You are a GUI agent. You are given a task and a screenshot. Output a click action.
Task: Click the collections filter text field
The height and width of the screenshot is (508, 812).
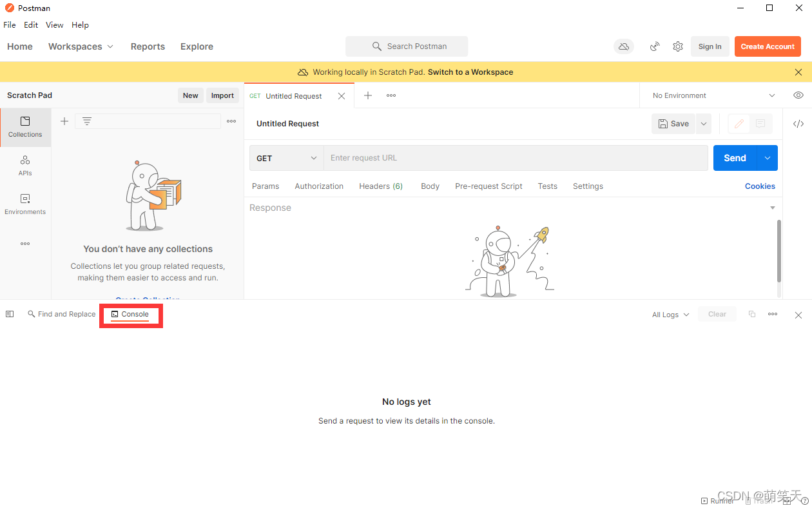tap(148, 121)
